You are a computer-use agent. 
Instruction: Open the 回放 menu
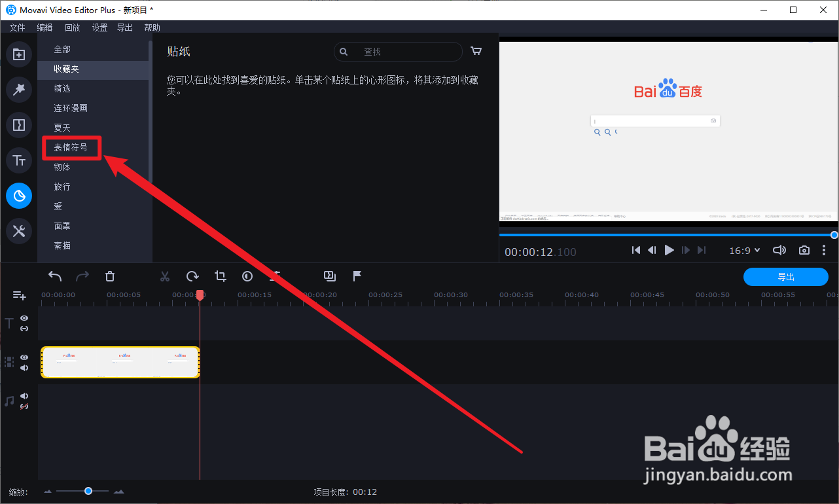pyautogui.click(x=72, y=27)
